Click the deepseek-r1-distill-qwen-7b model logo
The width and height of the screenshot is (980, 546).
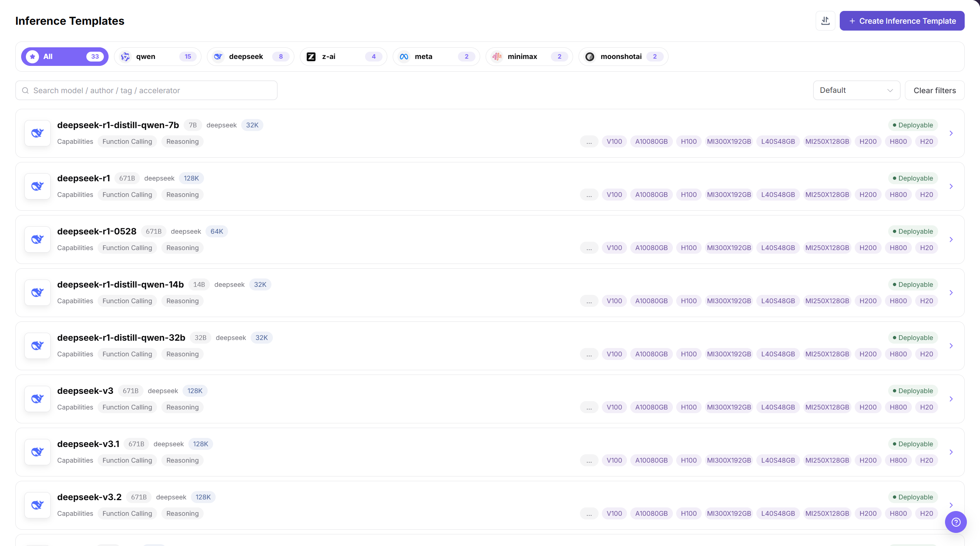tap(37, 133)
